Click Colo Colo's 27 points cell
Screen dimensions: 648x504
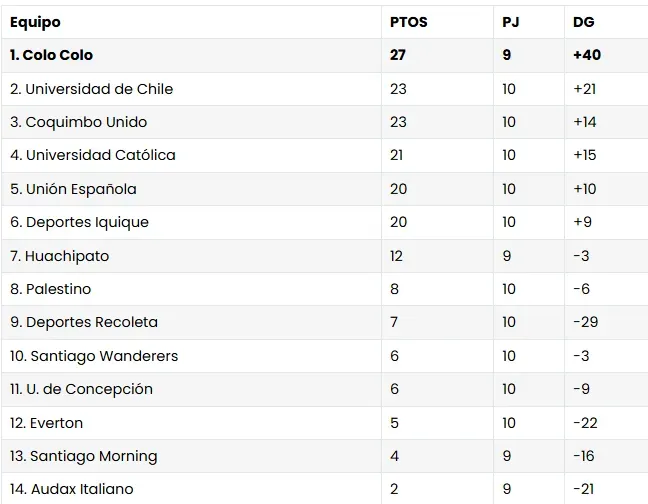[x=398, y=55]
